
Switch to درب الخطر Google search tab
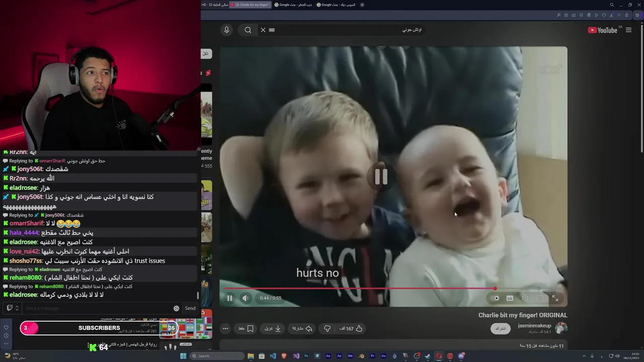[x=293, y=5]
